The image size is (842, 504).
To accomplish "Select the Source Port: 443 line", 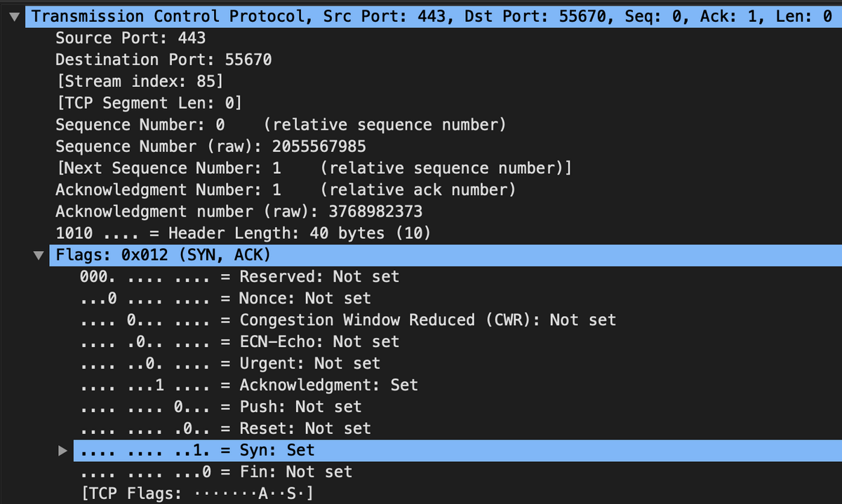I will tap(131, 38).
